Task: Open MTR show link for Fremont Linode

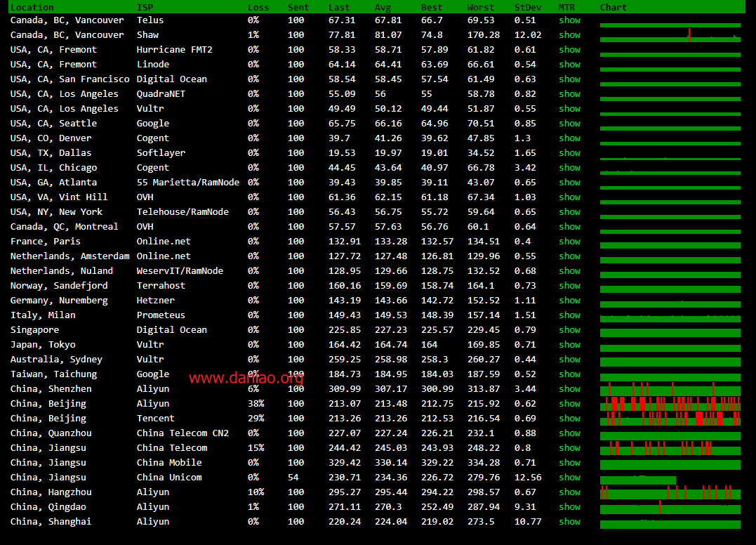Action: pyautogui.click(x=569, y=65)
